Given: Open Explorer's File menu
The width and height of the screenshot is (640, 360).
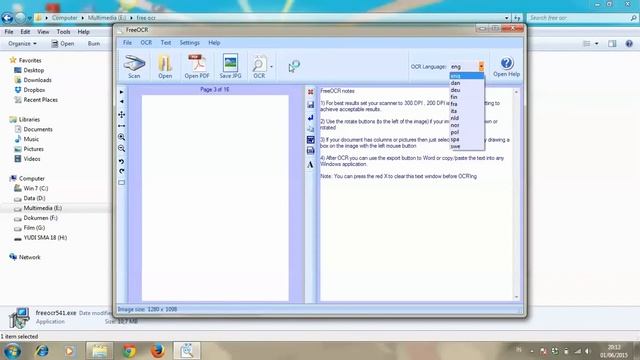Looking at the screenshot, I should click(9, 31).
